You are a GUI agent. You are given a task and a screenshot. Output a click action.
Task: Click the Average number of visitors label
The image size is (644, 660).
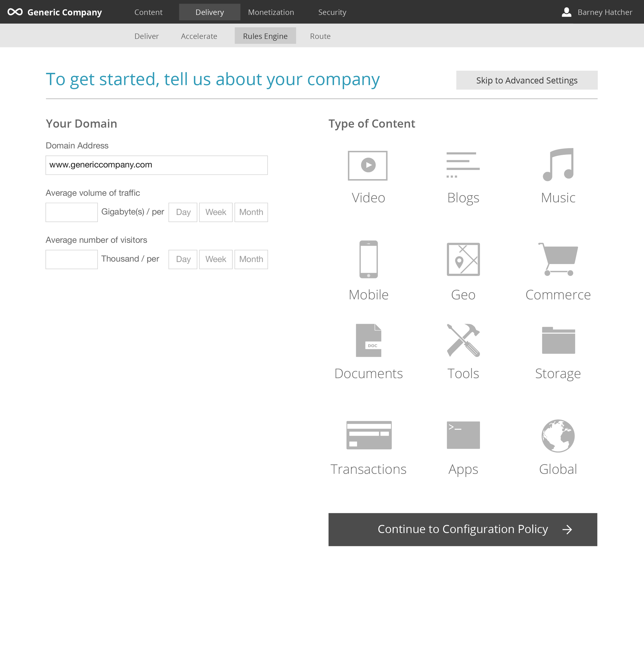click(x=96, y=240)
